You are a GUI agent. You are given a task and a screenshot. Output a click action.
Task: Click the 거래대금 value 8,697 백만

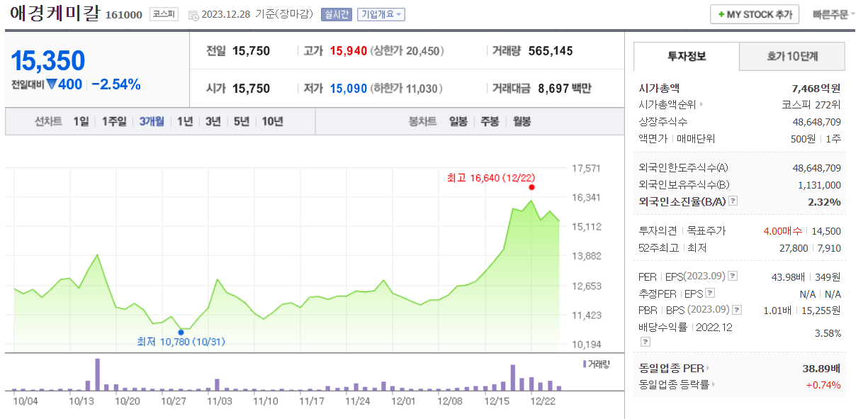coord(565,89)
